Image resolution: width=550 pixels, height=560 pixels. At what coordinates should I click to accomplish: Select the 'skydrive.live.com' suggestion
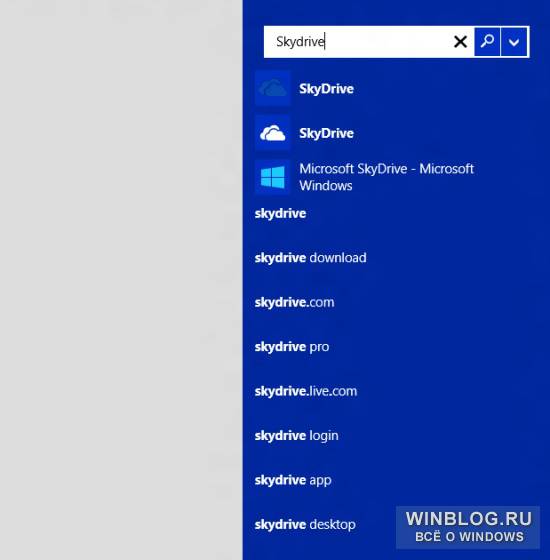306,391
